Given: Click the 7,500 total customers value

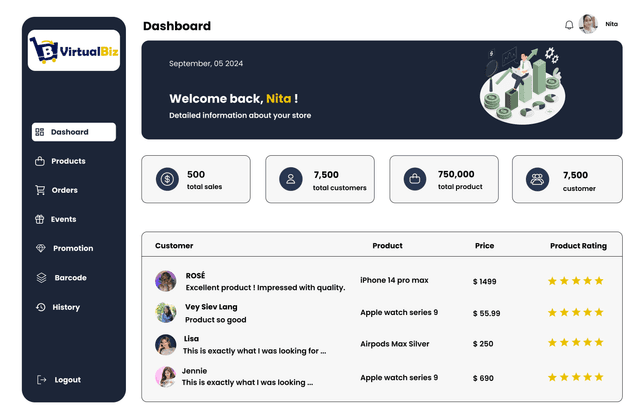Looking at the screenshot, I should coord(326,175).
